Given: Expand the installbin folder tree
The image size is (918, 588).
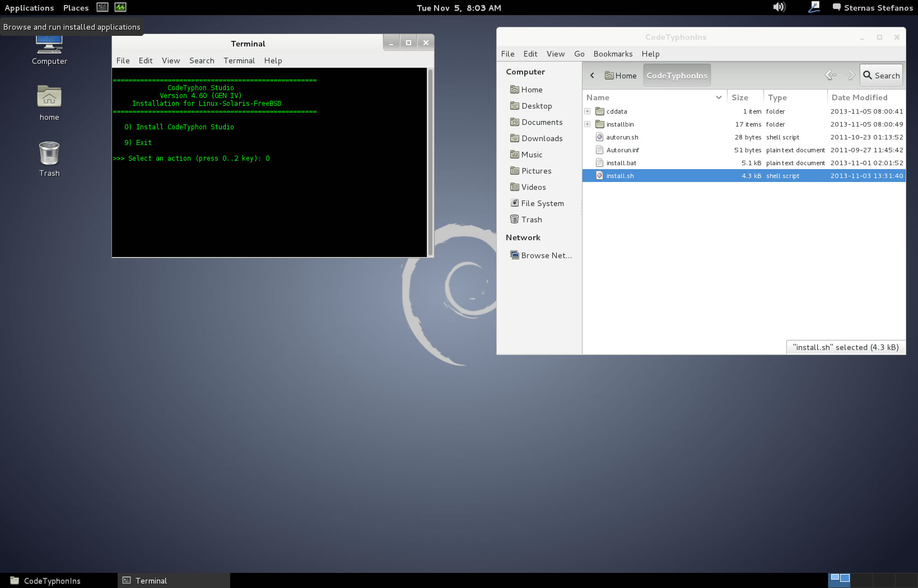Looking at the screenshot, I should click(588, 124).
